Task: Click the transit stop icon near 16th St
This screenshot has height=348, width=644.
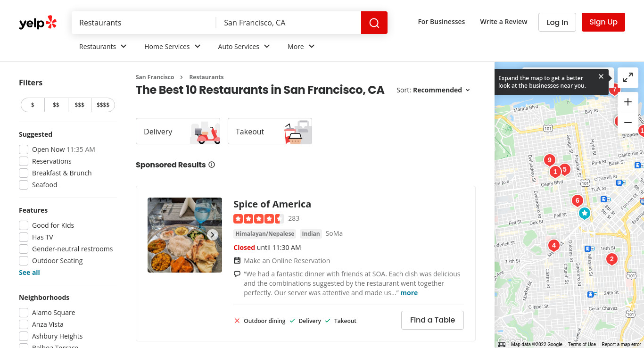Action: (588, 249)
